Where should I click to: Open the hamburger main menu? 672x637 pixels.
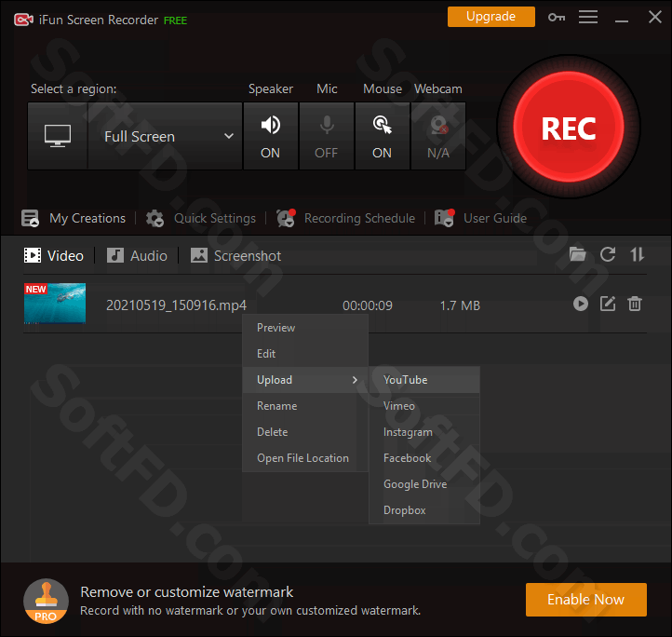(588, 17)
